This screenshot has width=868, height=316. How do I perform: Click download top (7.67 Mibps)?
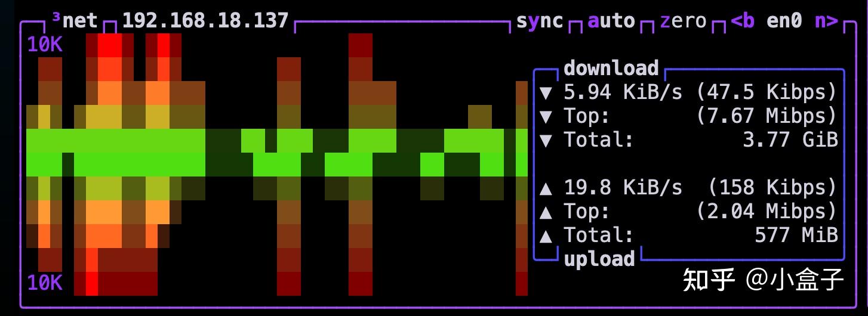click(x=767, y=116)
